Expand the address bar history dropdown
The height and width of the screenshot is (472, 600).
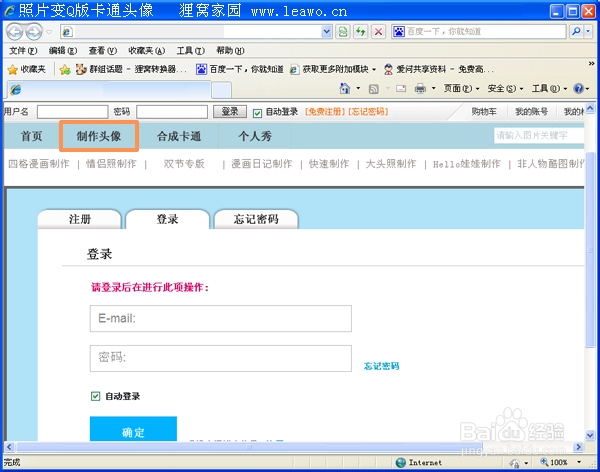(x=326, y=32)
